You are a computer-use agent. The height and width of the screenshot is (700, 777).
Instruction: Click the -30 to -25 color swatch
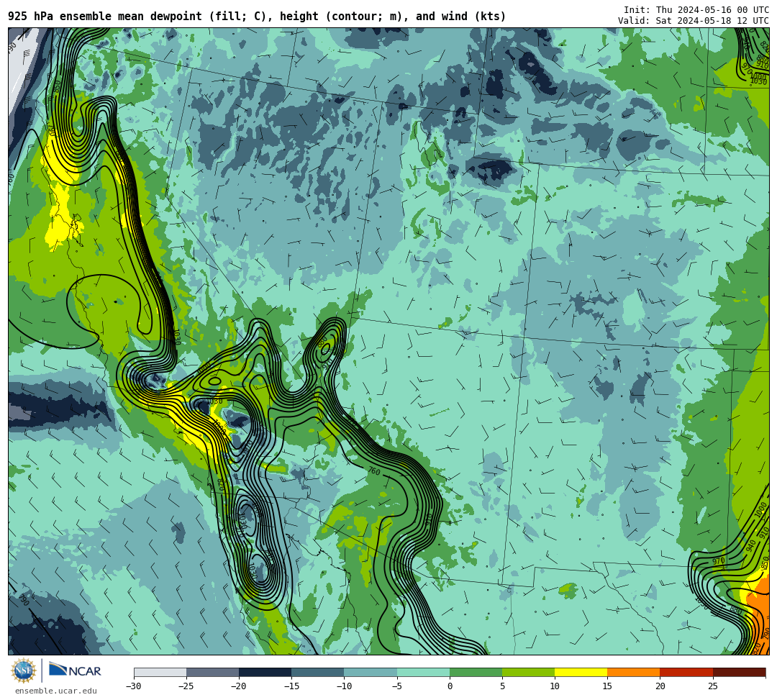160,672
